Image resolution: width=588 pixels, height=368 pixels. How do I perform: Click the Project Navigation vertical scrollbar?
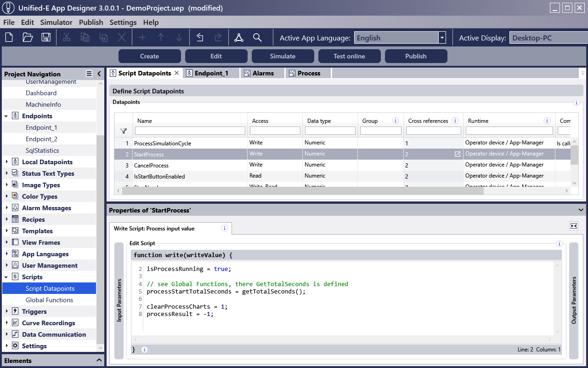tap(100, 239)
